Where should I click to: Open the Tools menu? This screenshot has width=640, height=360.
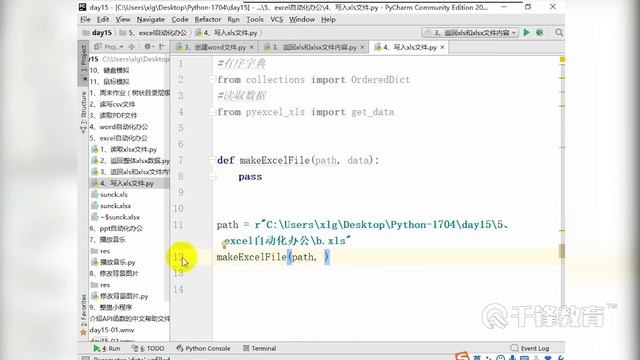pyautogui.click(x=255, y=19)
